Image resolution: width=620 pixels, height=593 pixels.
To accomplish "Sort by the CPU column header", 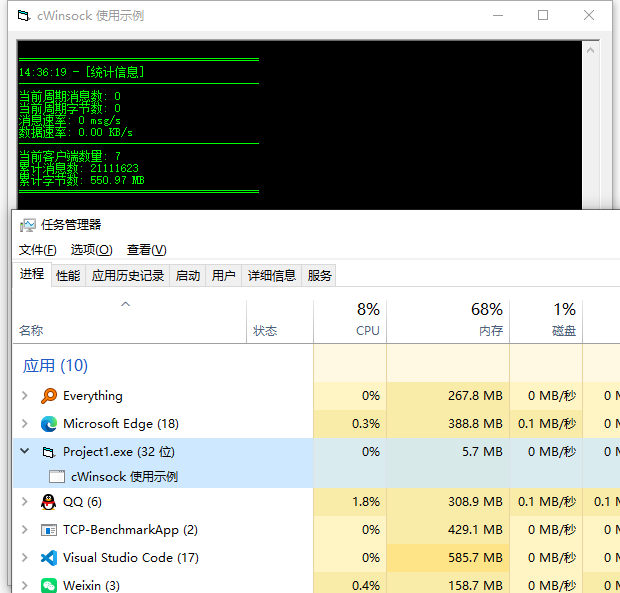I will click(350, 322).
